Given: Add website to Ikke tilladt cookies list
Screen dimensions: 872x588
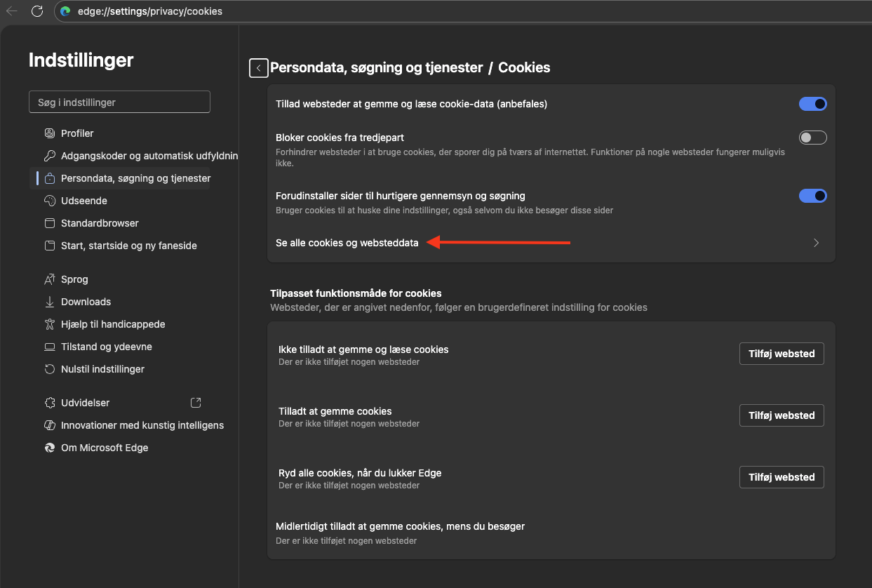Looking at the screenshot, I should coord(782,354).
